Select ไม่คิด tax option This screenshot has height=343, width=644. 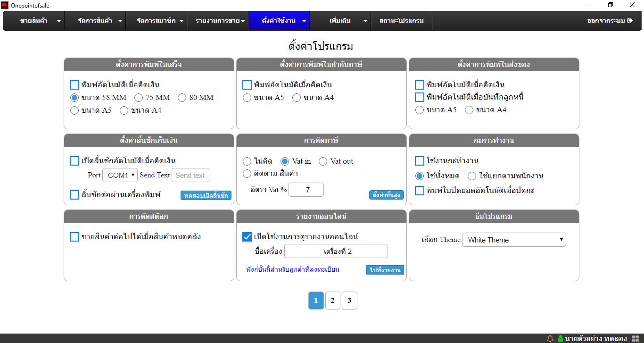(247, 161)
